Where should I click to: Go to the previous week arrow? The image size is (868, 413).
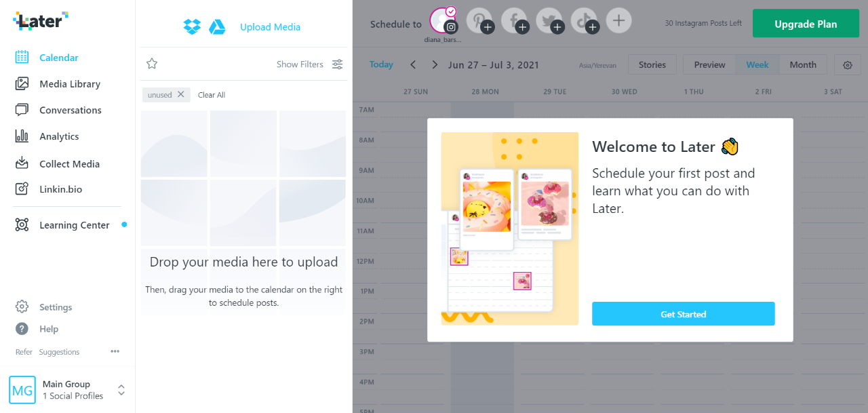pos(413,64)
